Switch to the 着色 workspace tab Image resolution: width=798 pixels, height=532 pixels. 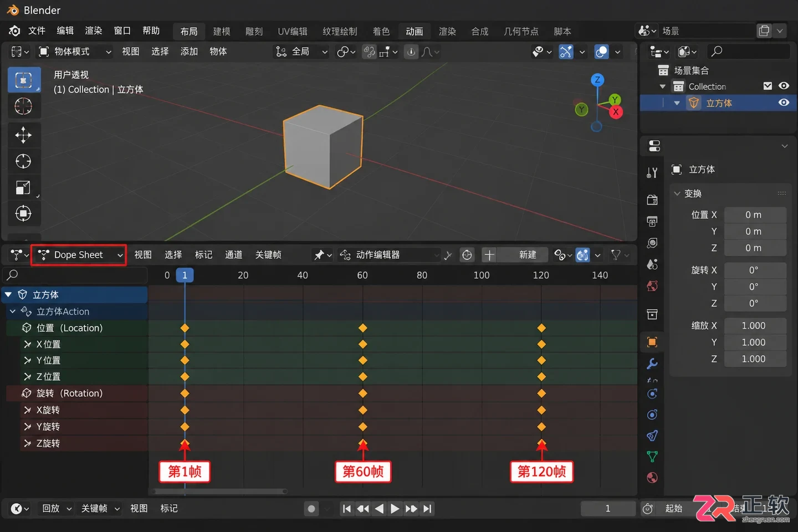pyautogui.click(x=381, y=32)
